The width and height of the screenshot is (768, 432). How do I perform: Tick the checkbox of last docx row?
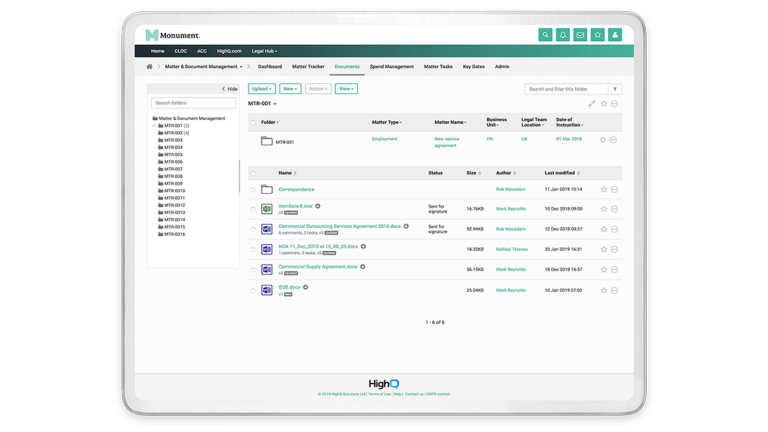(253, 290)
